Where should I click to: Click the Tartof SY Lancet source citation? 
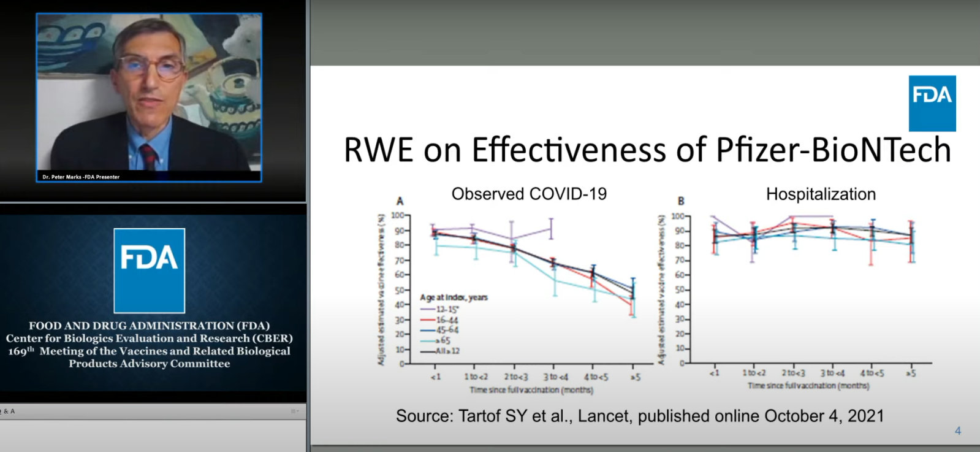point(639,416)
